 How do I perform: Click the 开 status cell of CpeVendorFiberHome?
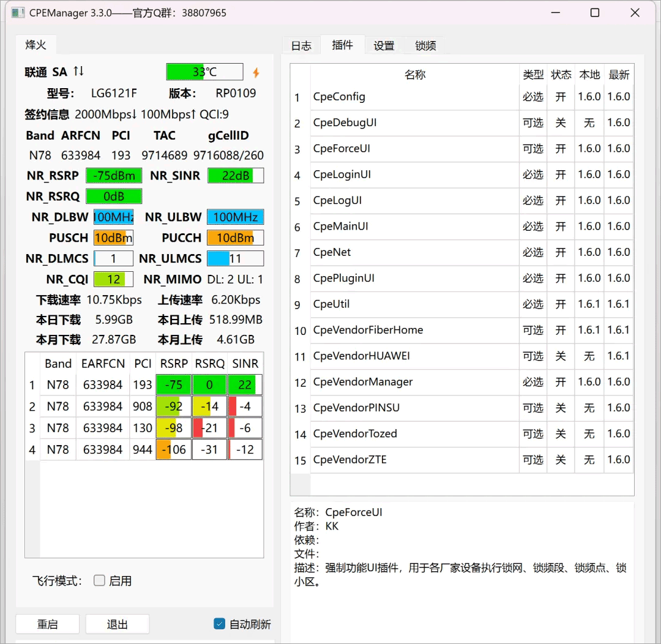[x=561, y=330]
